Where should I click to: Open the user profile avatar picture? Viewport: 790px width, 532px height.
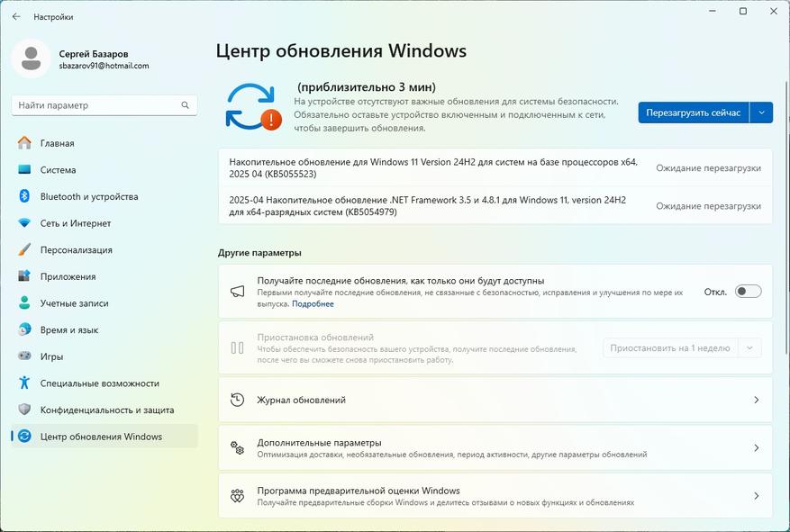click(x=32, y=59)
